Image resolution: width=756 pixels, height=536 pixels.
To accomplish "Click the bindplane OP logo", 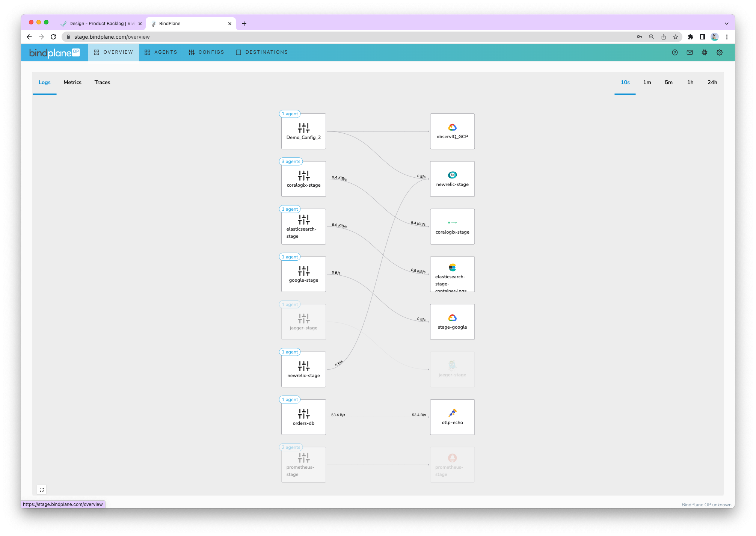I will [54, 53].
